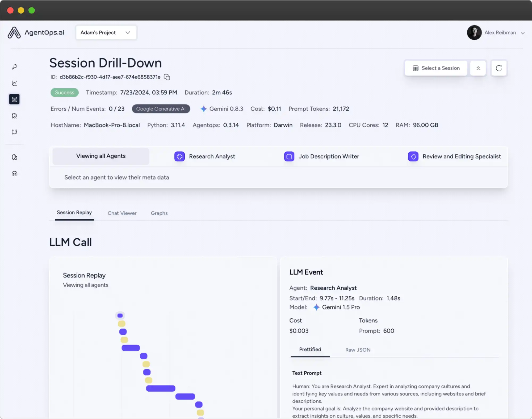Image resolution: width=532 pixels, height=419 pixels.
Task: Filter by Job Description Writer agent
Action: click(x=322, y=156)
